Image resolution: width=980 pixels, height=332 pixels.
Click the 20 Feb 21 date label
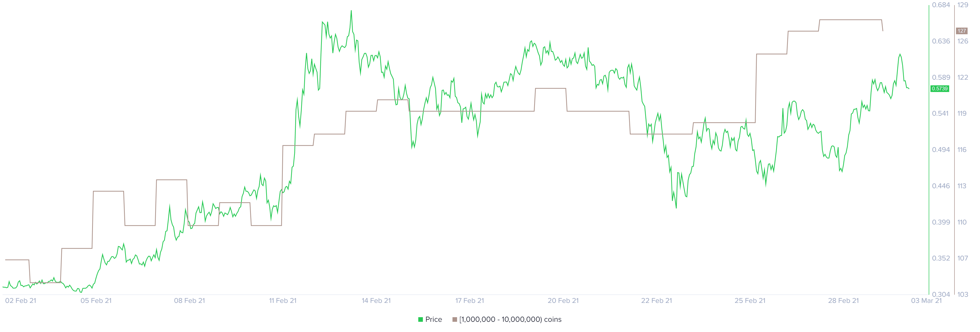point(563,300)
